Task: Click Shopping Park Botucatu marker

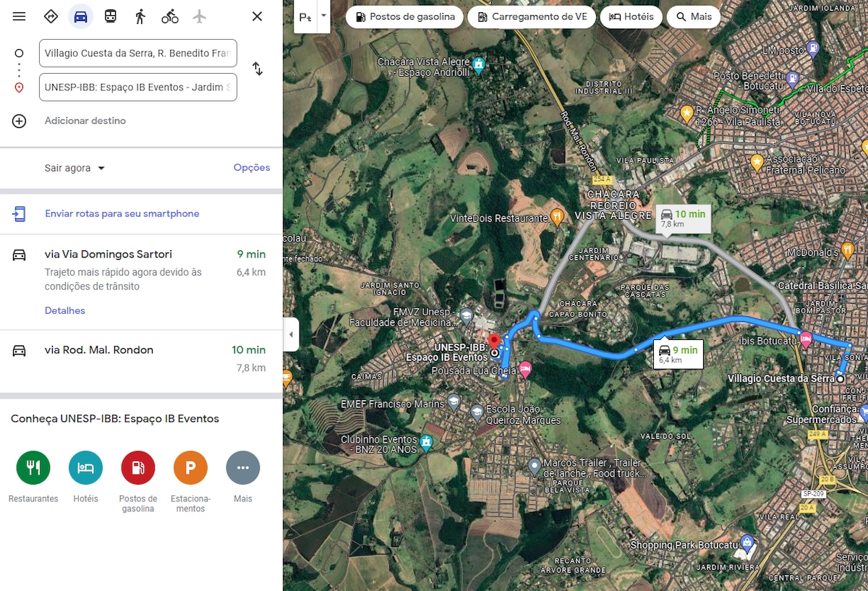Action: [748, 543]
